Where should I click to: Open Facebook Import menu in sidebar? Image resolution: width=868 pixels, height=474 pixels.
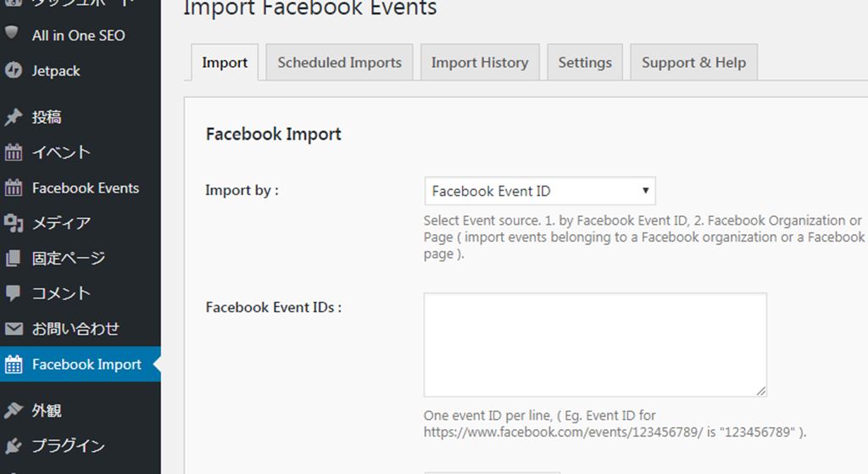pyautogui.click(x=86, y=365)
